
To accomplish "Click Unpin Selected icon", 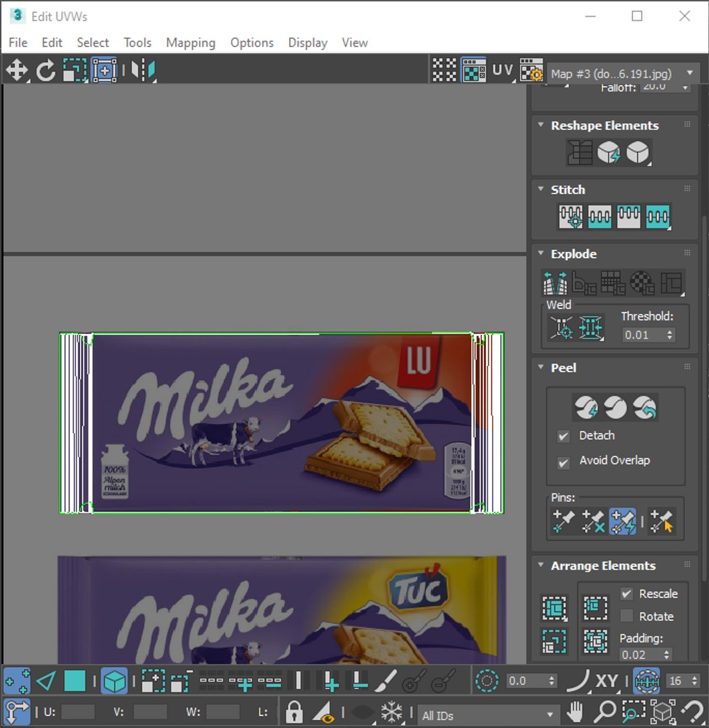I will [x=593, y=521].
